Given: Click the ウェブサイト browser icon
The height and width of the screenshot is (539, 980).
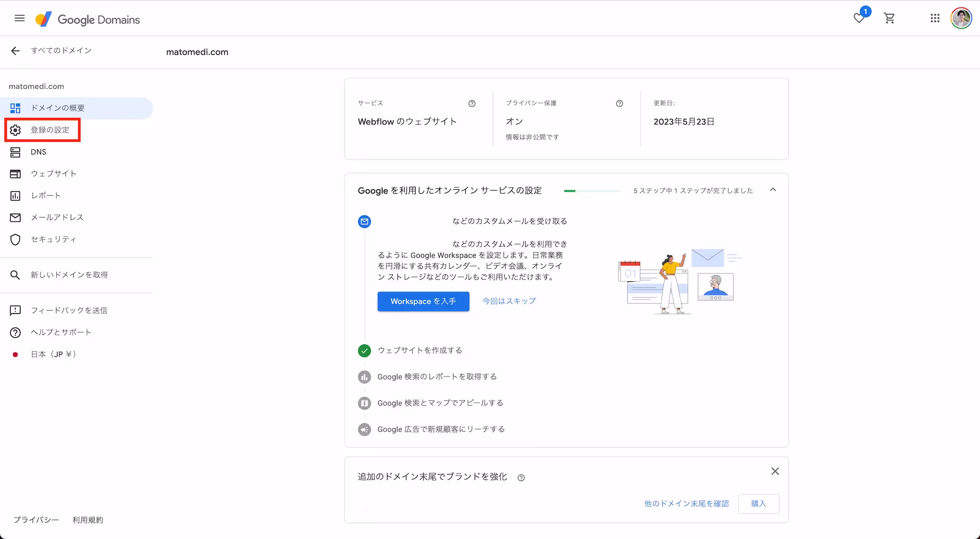Looking at the screenshot, I should [15, 174].
